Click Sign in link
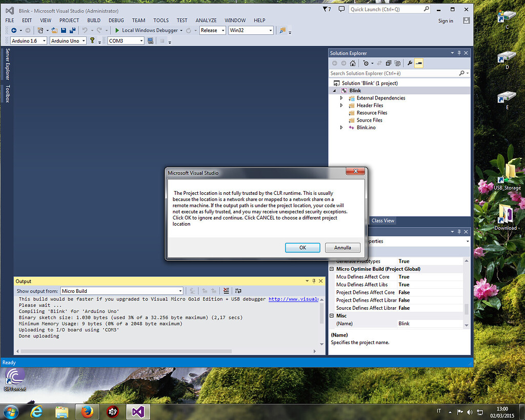 point(446,21)
